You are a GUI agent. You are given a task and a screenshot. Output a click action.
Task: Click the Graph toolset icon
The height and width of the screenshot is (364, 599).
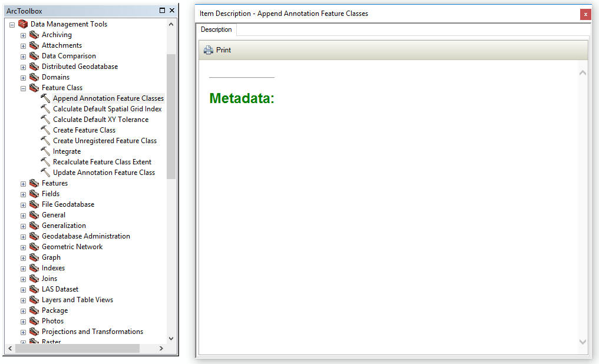[x=34, y=257]
